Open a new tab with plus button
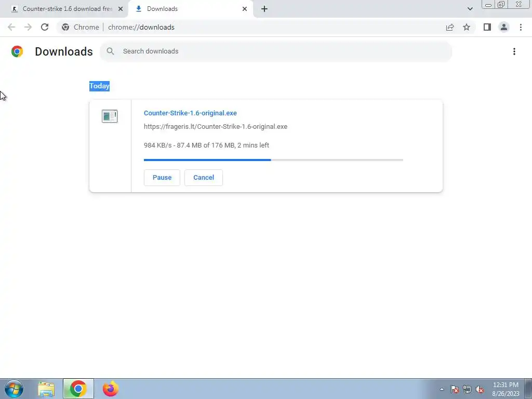This screenshot has width=532, height=399. pos(264,9)
